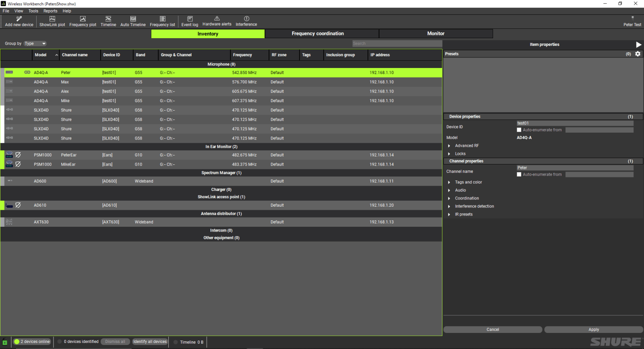The image size is (644, 349).
Task: Open the Presets gear settings
Action: (x=638, y=54)
